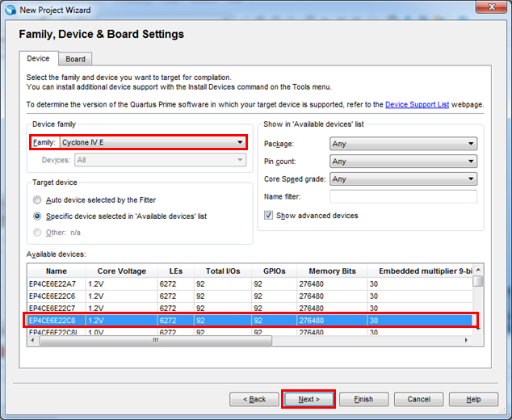Select Specific device in Available devices list option

[37, 216]
